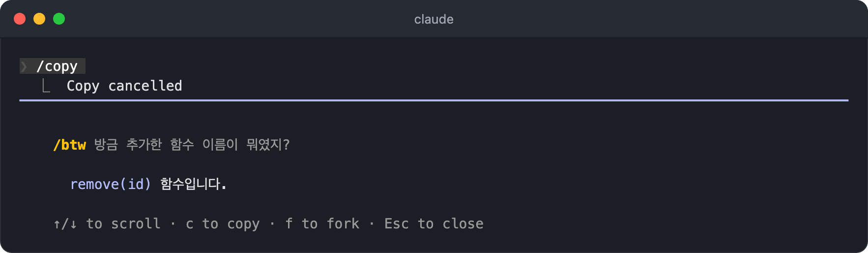Image resolution: width=868 pixels, height=253 pixels.
Task: Click the yellow minimize window button
Action: point(39,19)
